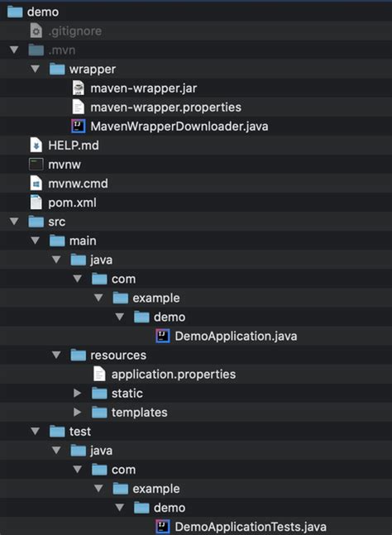The image size is (392, 535).
Task: Click the mvnw terminal script icon
Action: click(36, 165)
